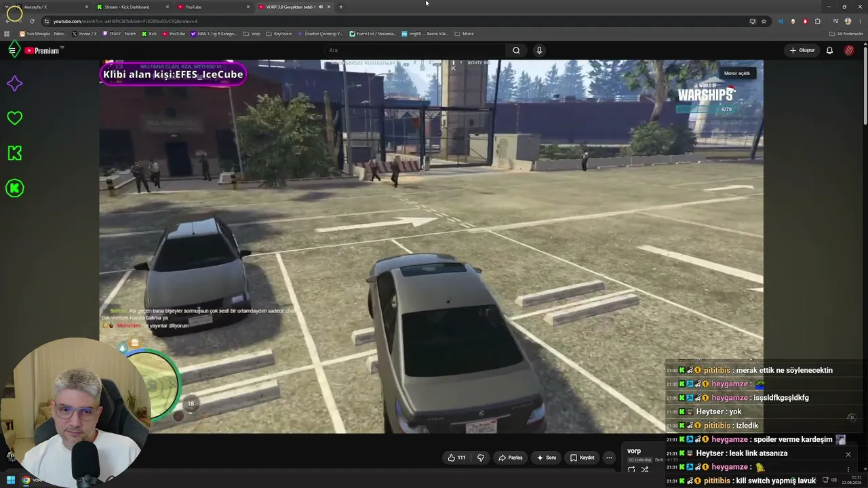
Task: Close the Stream - Kick Dashboard tab
Action: coord(167,7)
